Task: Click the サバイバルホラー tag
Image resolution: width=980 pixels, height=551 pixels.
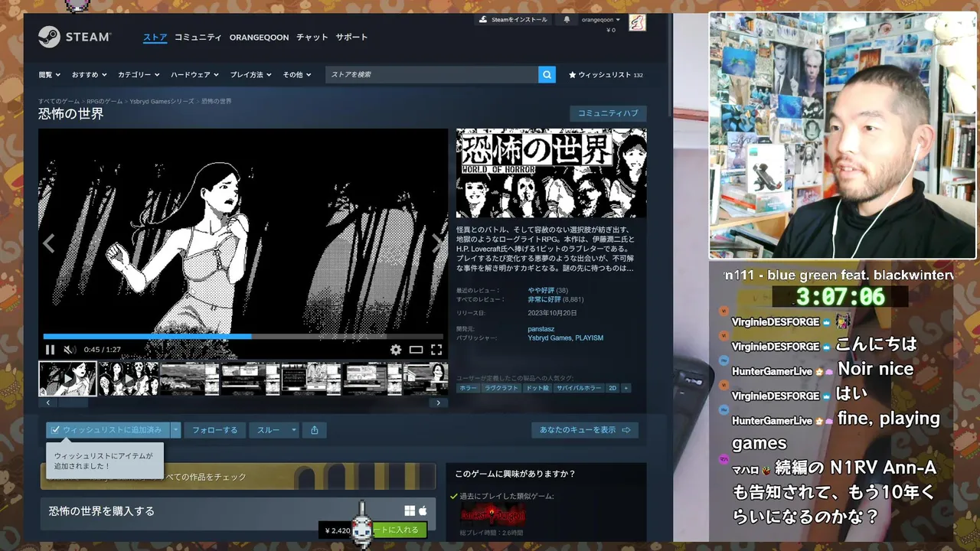Action: (578, 388)
